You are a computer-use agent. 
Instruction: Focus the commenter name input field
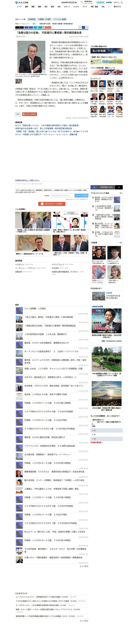coord(62,195)
